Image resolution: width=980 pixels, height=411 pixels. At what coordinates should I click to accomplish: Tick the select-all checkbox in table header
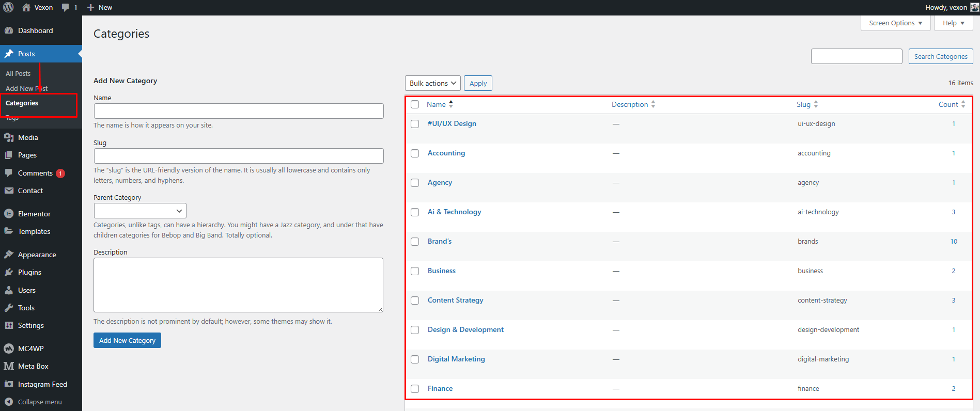(x=415, y=104)
